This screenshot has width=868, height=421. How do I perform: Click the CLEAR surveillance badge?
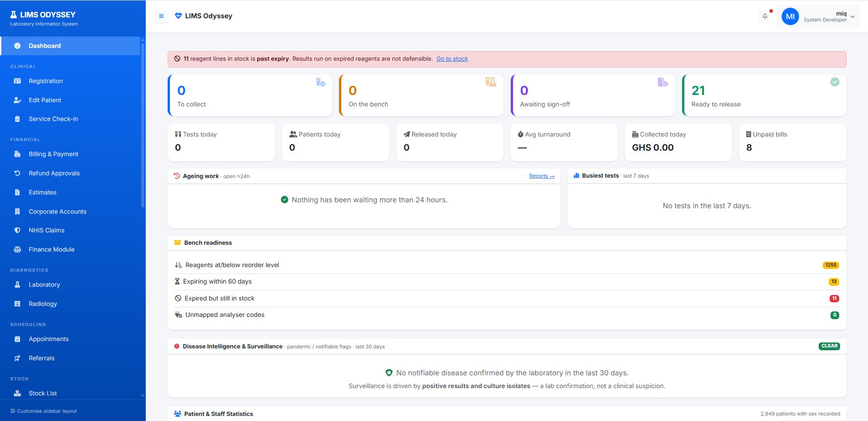(x=829, y=346)
